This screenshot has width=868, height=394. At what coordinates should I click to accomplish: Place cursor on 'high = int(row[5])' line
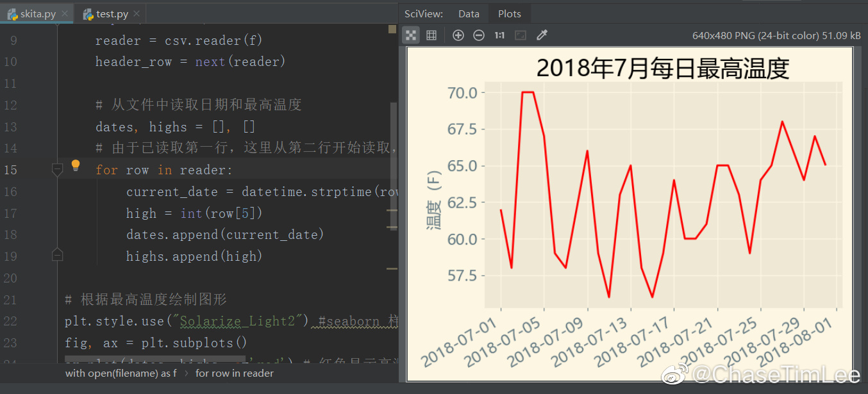click(195, 213)
